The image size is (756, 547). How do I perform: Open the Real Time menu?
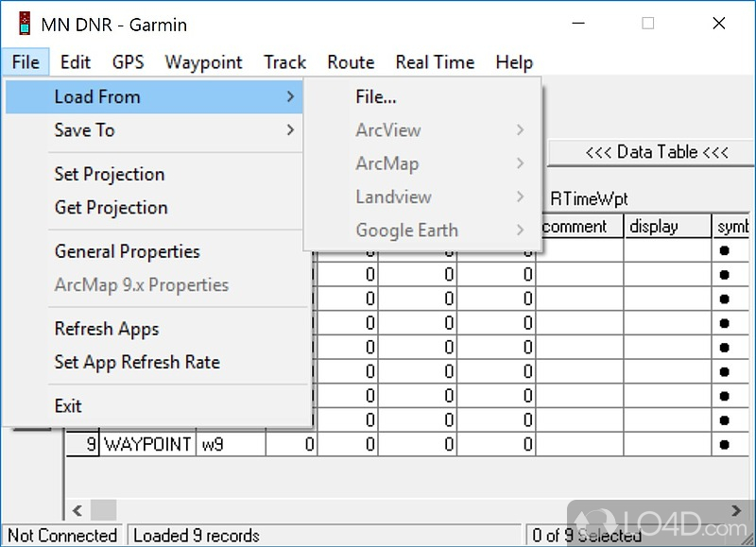pos(435,62)
